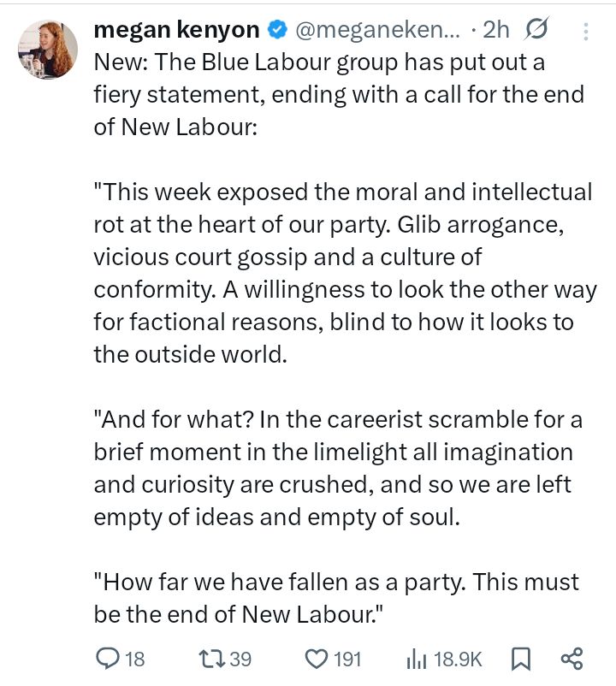Click the blue verified badge
This screenshot has width=616, height=686.
pyautogui.click(x=277, y=30)
